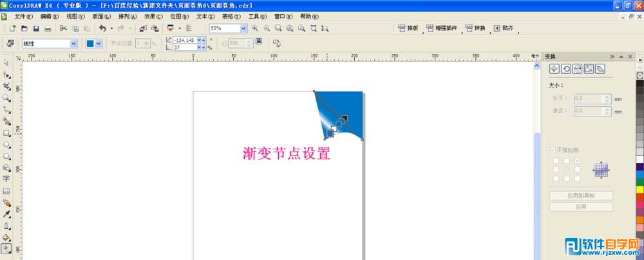Select the Text tool (字) in toolbox
This screenshot has height=260, width=644.
click(x=6, y=179)
